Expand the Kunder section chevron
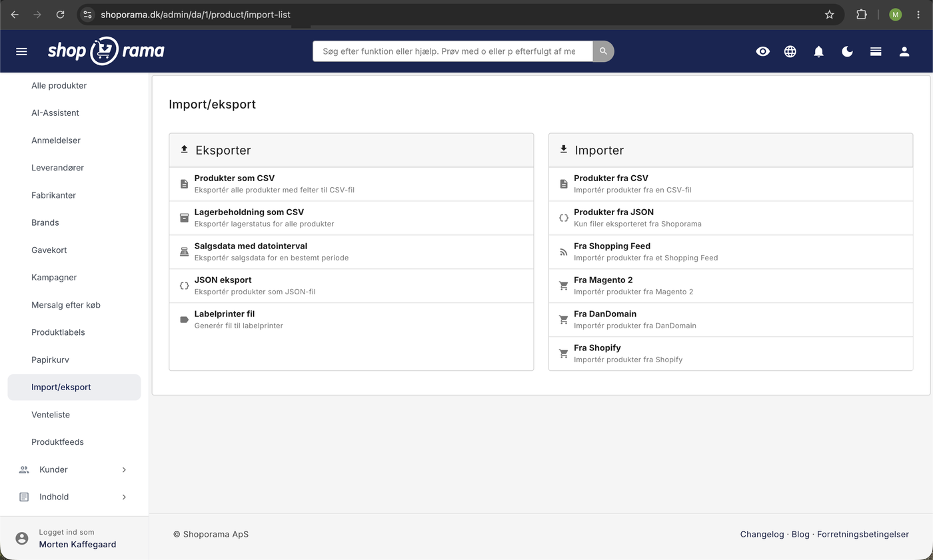Screen dimensions: 933x560 point(124,469)
